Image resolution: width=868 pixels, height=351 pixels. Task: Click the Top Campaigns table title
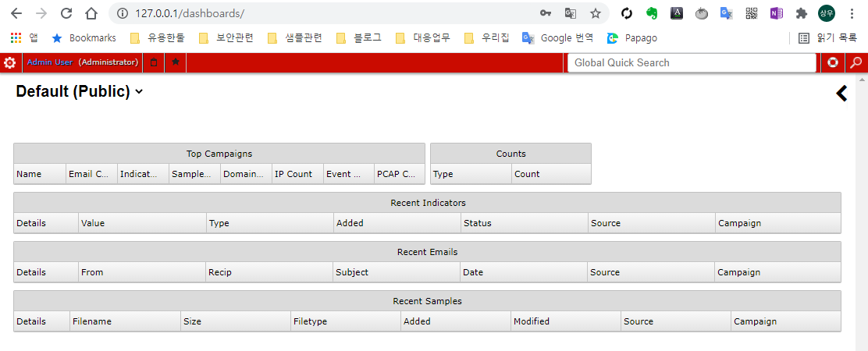[219, 154]
